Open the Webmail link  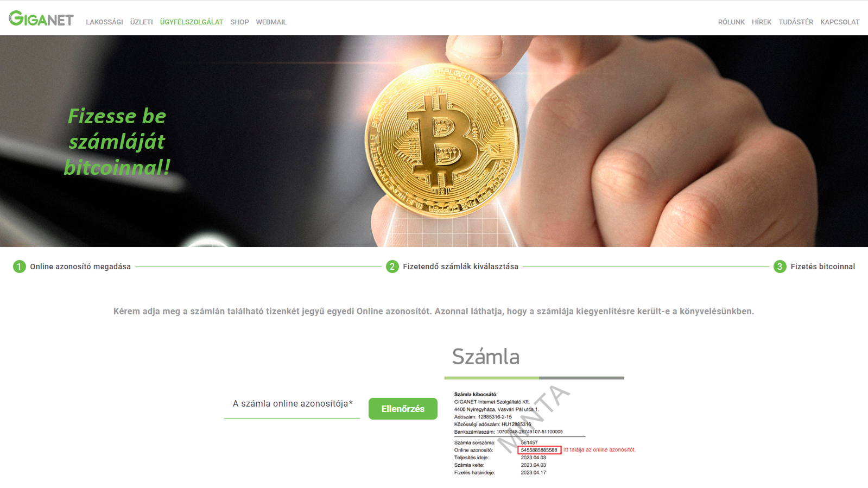(271, 22)
